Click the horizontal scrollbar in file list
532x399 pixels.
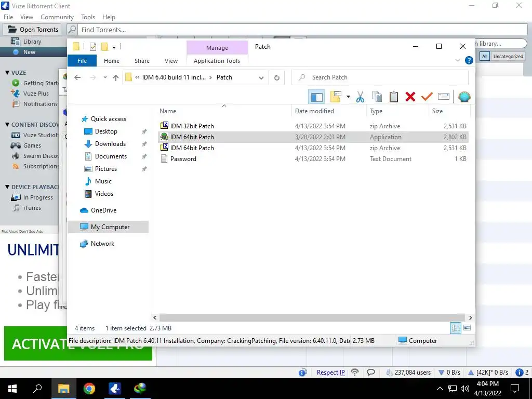pyautogui.click(x=312, y=317)
